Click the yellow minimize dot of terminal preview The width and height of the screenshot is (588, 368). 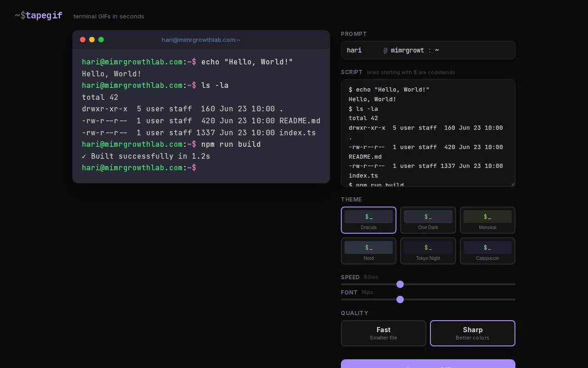[x=92, y=40]
